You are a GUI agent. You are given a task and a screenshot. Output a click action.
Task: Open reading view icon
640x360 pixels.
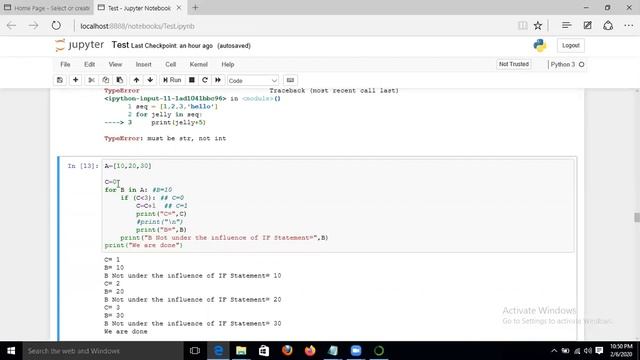(522, 26)
